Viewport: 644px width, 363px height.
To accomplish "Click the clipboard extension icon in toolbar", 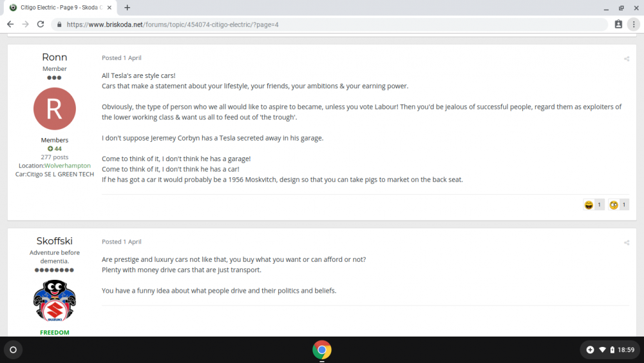I will [618, 25].
